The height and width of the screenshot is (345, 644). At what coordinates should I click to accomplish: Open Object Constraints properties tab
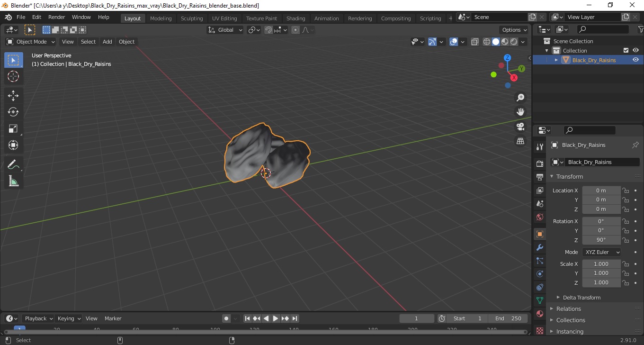(539, 287)
